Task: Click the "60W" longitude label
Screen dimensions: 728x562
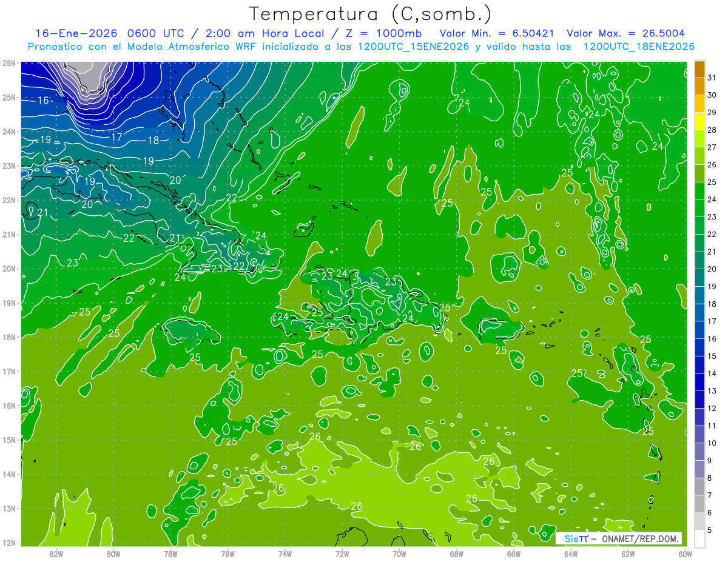Action: click(x=685, y=554)
